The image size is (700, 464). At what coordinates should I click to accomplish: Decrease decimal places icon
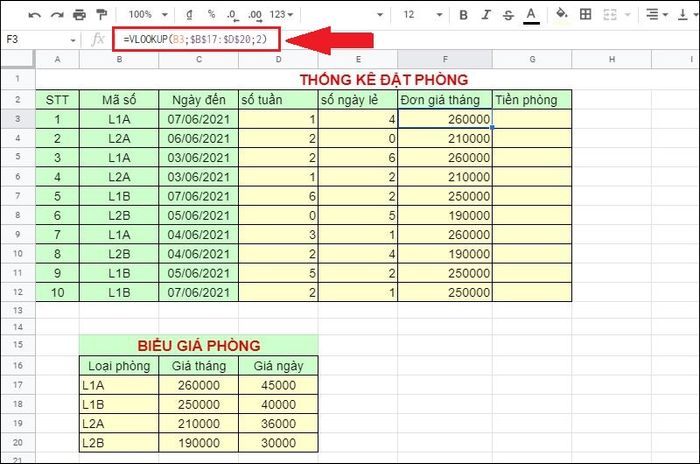coord(233,15)
